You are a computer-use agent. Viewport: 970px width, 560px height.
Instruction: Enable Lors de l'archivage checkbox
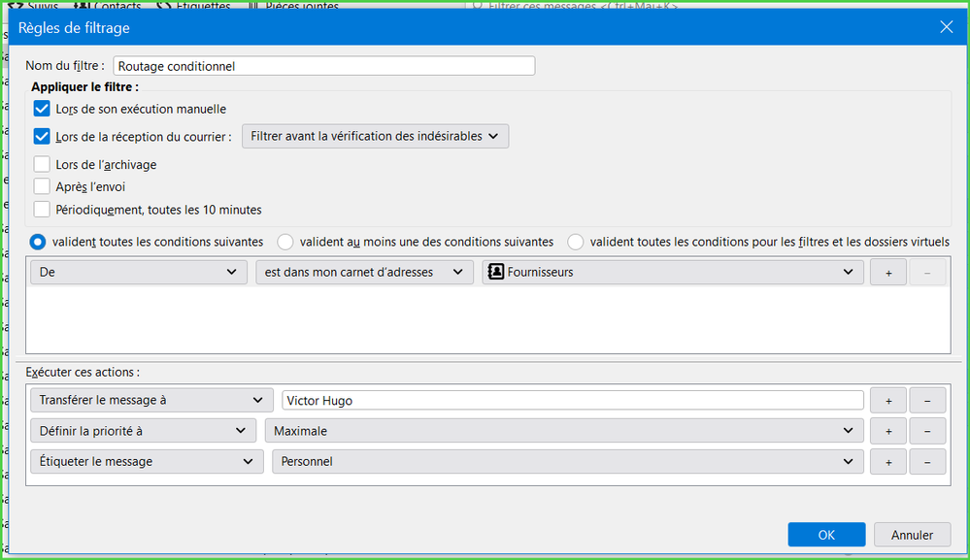click(42, 164)
